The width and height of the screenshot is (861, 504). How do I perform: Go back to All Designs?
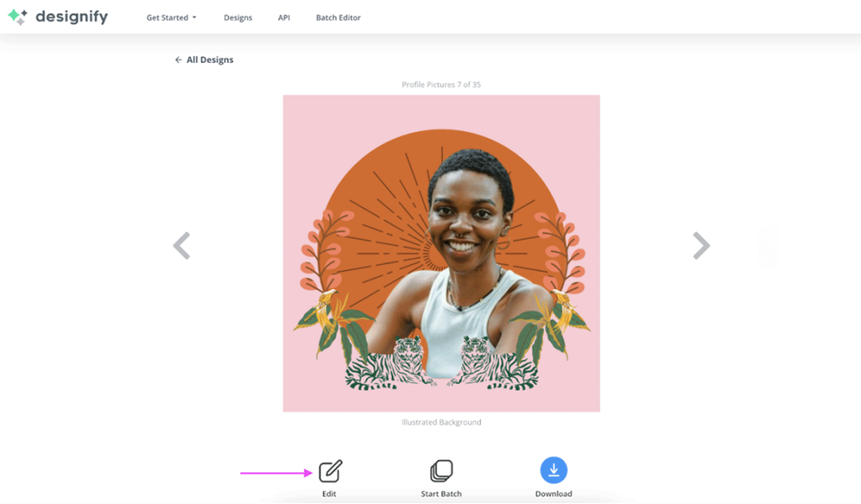pyautogui.click(x=203, y=60)
